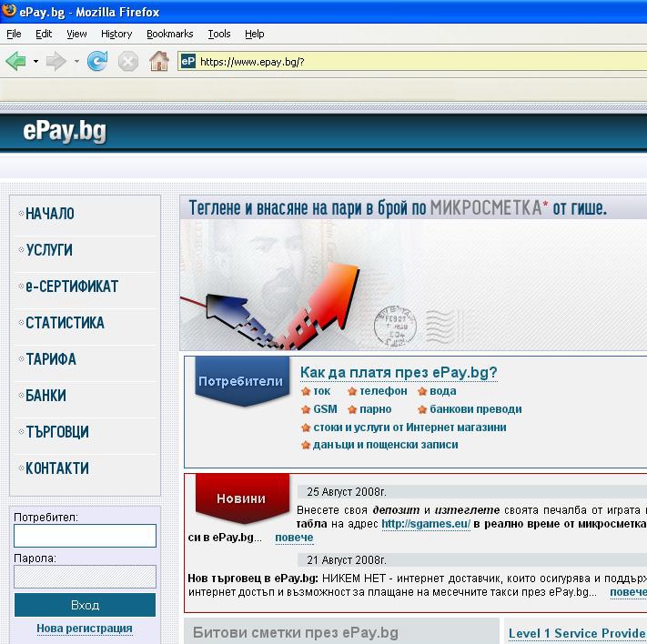Open the File menu
Viewport: 647px width, 644px height.
pyautogui.click(x=14, y=34)
